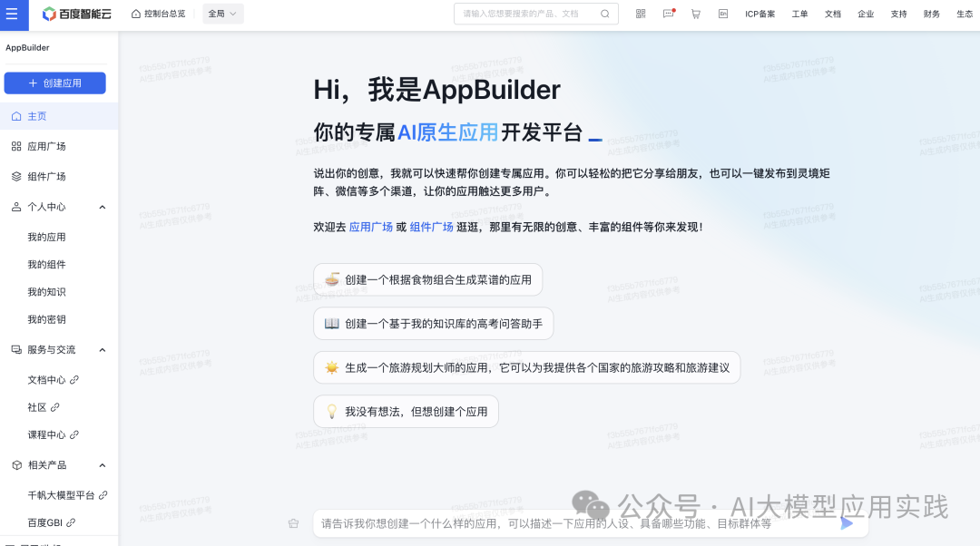Click the 相关产品 cube icon
The image size is (980, 546).
tap(16, 465)
